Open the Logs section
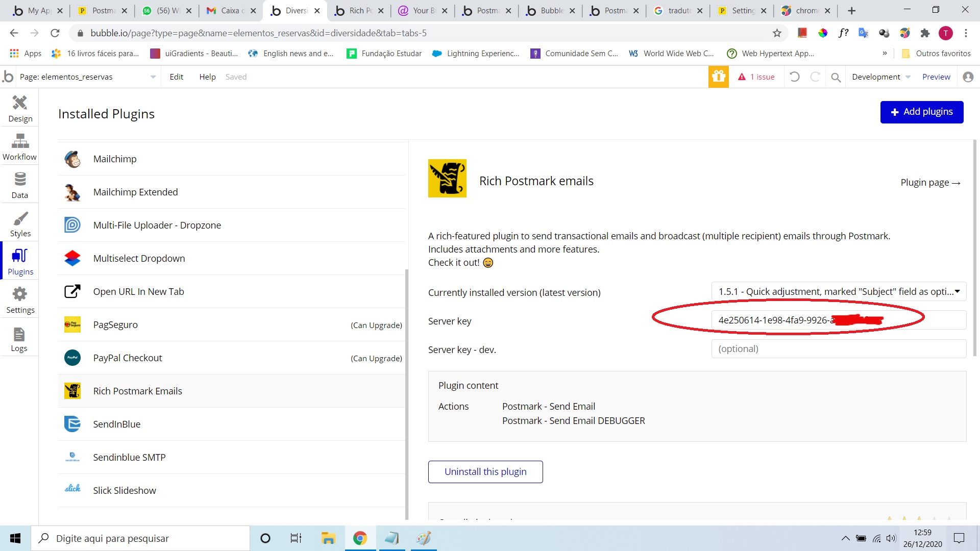The image size is (980, 551). [19, 339]
